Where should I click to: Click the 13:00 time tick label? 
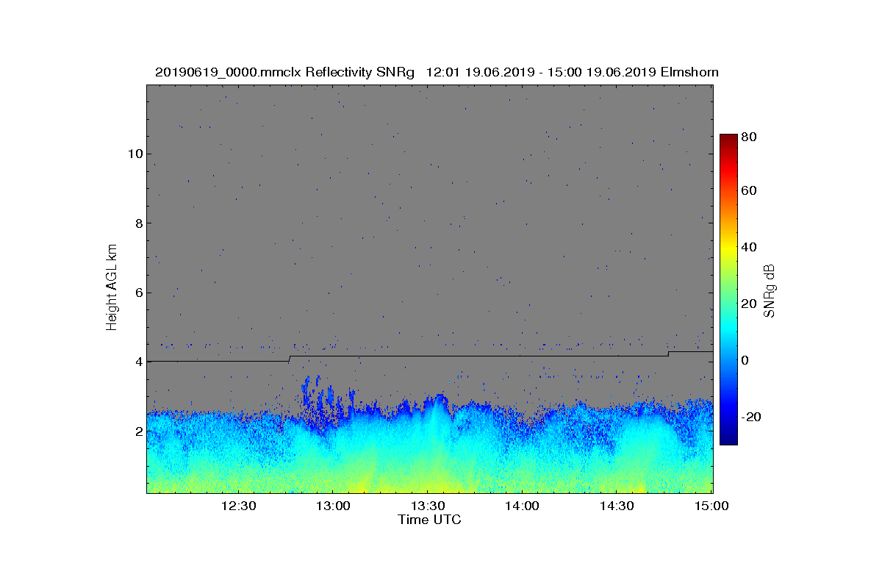(x=332, y=506)
